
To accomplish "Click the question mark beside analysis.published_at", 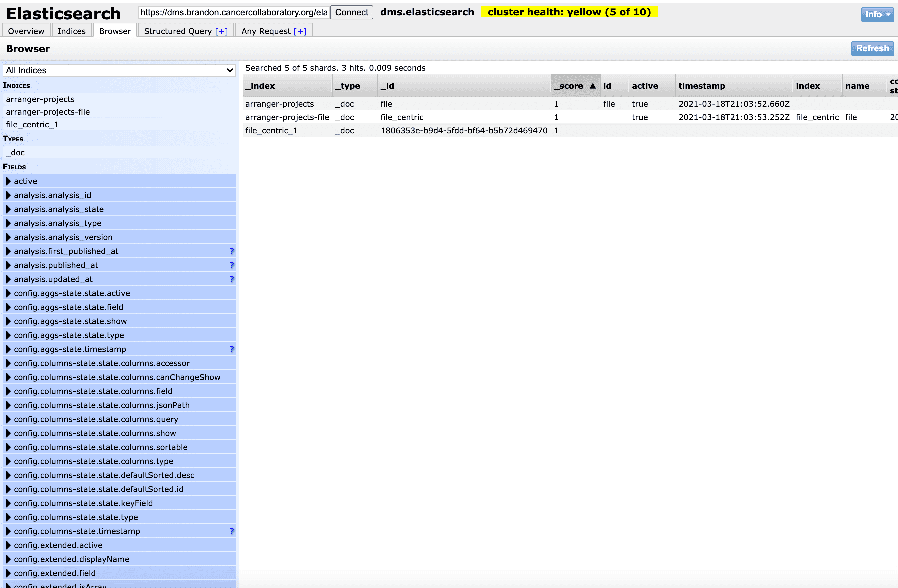I will pos(232,265).
